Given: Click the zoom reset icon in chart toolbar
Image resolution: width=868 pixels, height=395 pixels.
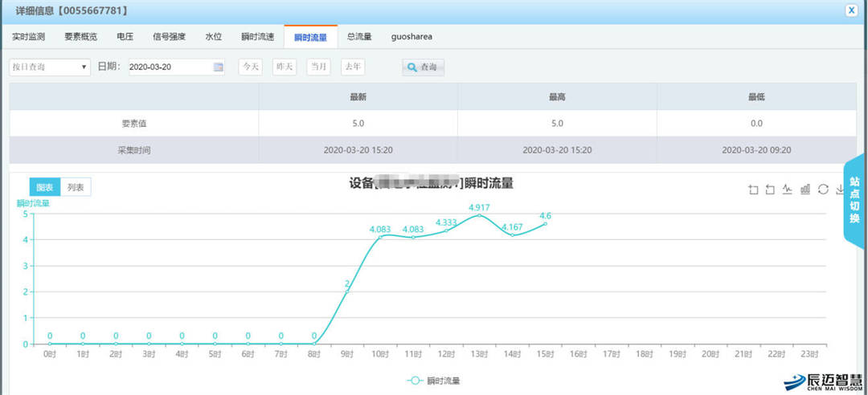Looking at the screenshot, I should point(770,189).
